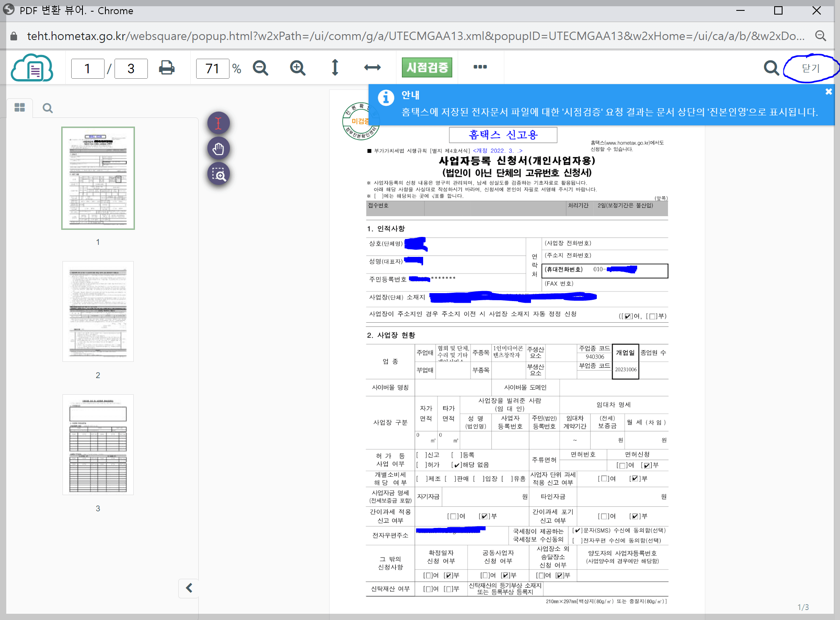This screenshot has height=620, width=840.
Task: Click the page URL in address bar
Action: coord(416,36)
